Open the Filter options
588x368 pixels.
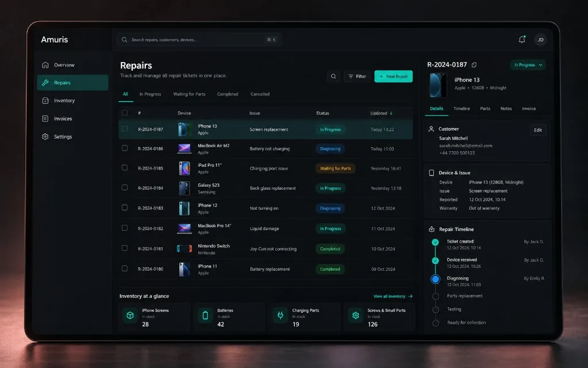[x=357, y=76]
